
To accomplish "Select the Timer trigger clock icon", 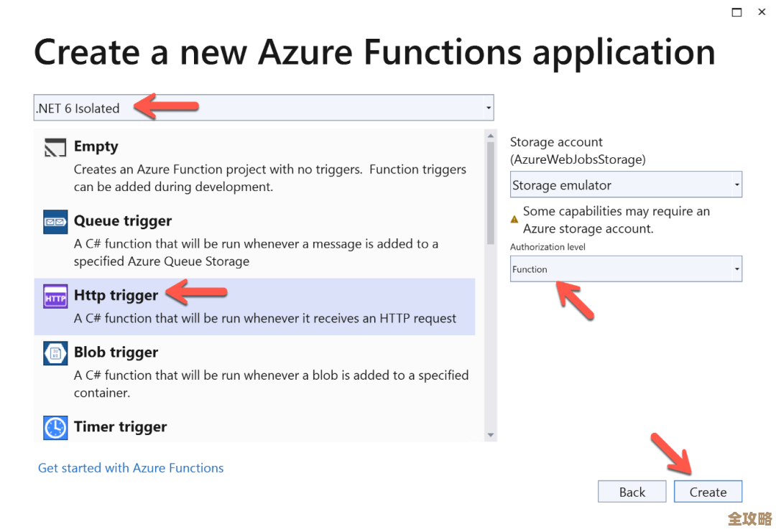I will tap(55, 427).
